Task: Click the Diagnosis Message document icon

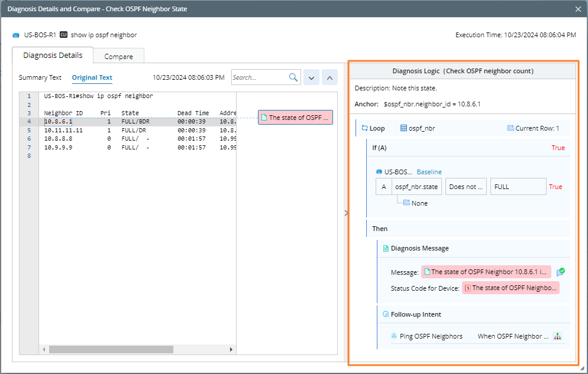Action: [x=386, y=249]
